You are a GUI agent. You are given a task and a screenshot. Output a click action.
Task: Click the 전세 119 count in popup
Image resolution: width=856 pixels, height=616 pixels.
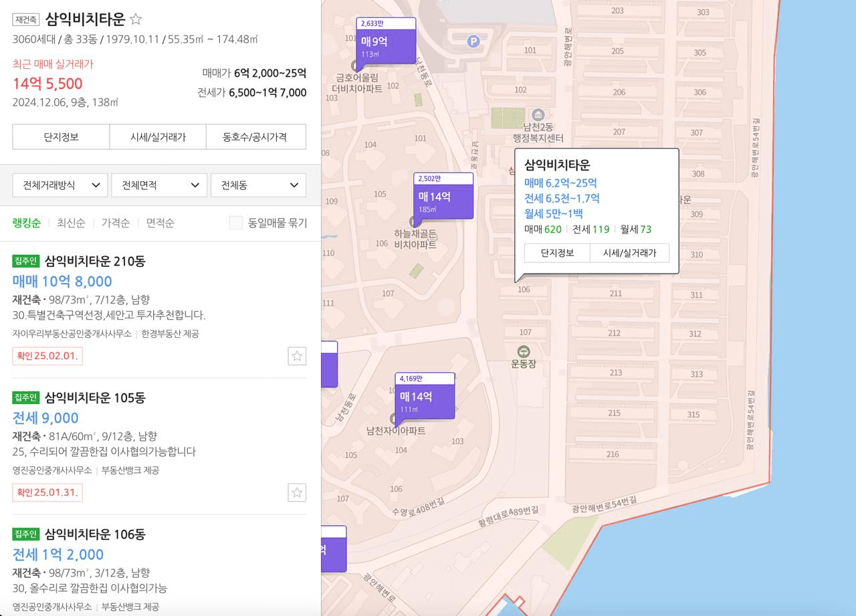(x=591, y=229)
